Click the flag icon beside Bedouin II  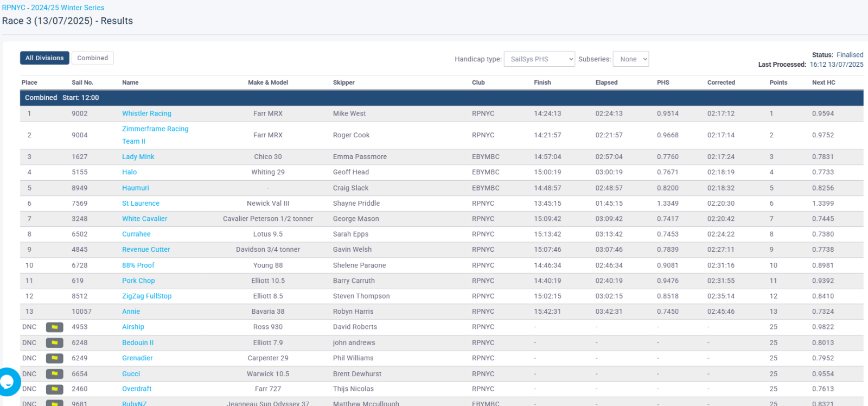click(x=54, y=343)
